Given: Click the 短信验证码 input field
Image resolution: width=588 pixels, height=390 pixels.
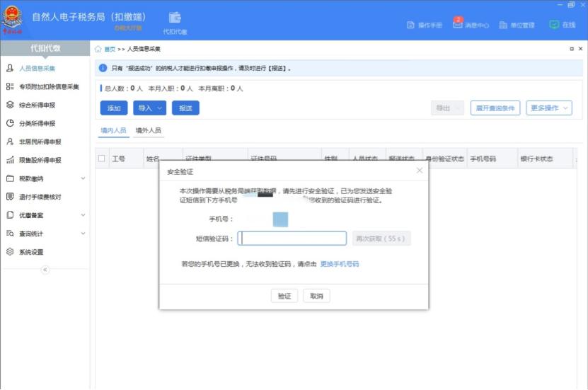Looking at the screenshot, I should [x=292, y=239].
